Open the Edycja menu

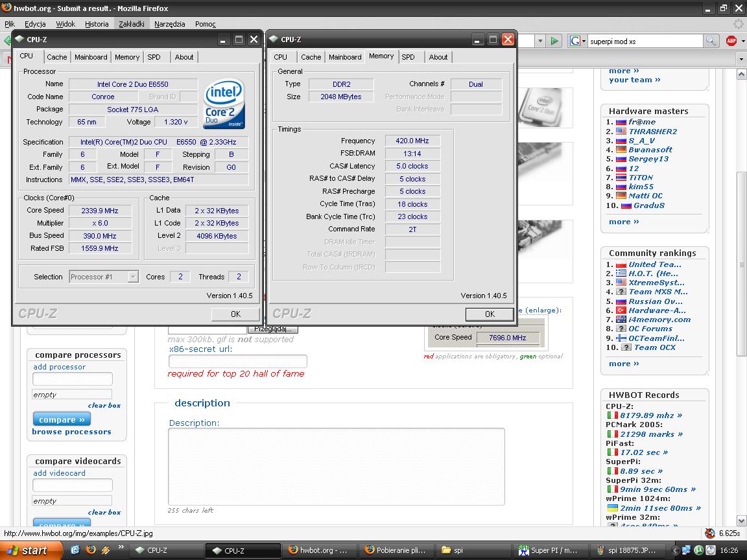coord(35,24)
